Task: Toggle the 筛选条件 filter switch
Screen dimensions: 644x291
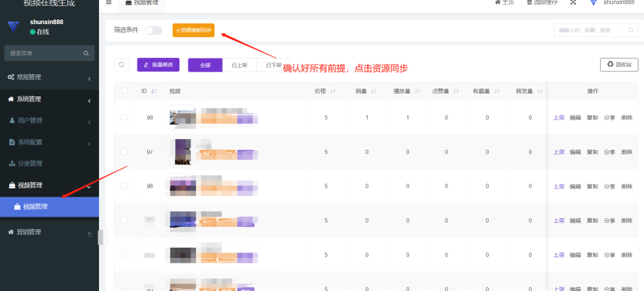Action: 153,30
